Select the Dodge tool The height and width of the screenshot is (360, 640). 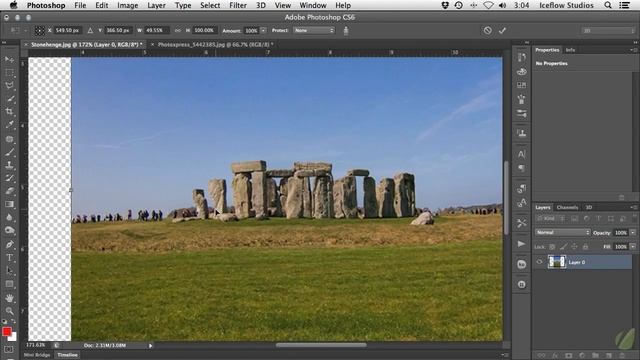[x=9, y=231]
